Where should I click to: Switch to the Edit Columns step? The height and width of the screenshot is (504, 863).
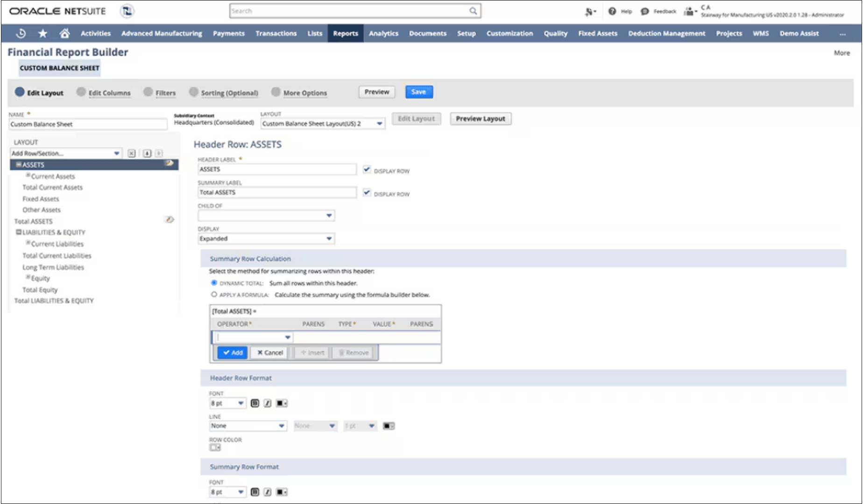click(109, 92)
